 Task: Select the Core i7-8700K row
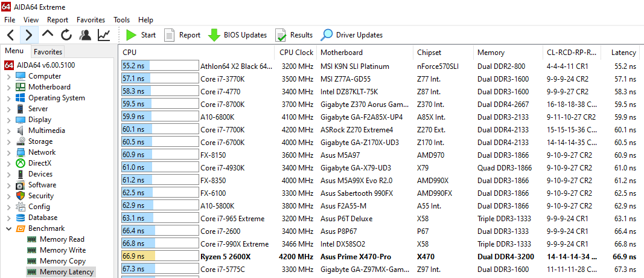(381, 105)
